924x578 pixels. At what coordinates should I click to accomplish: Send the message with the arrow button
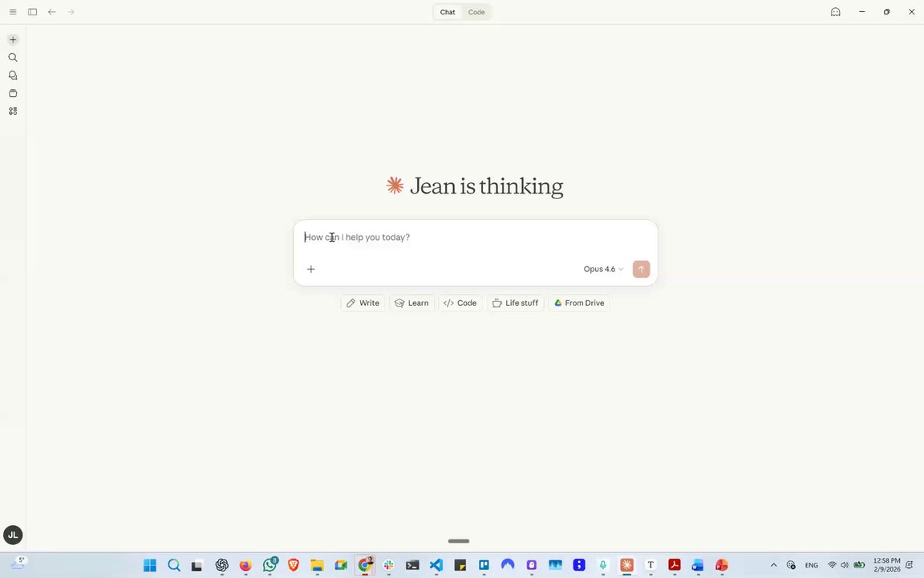(641, 269)
